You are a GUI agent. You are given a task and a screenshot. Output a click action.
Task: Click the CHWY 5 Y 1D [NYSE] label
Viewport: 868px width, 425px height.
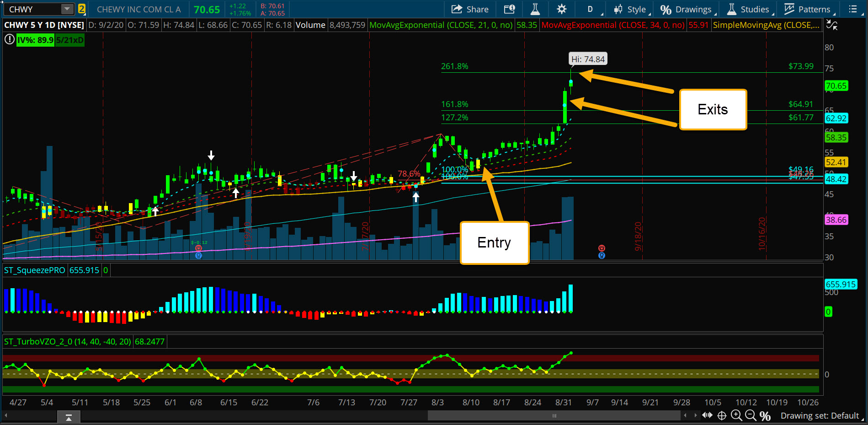[x=44, y=25]
